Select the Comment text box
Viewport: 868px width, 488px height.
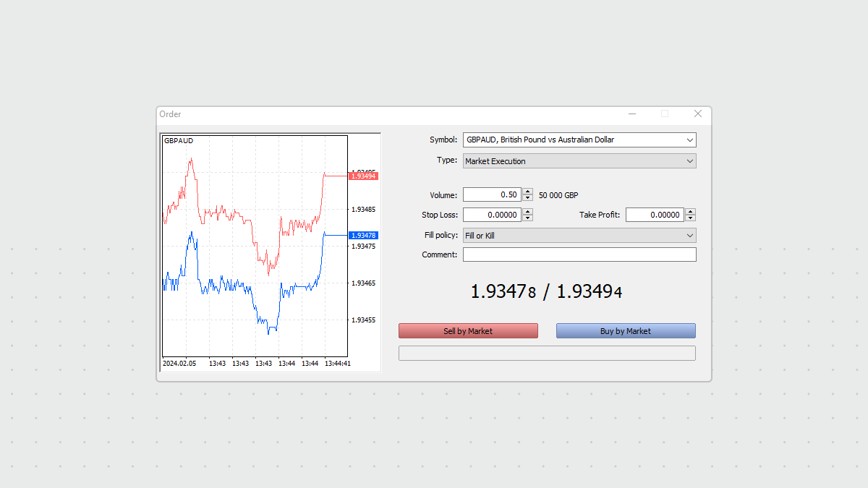coord(579,254)
